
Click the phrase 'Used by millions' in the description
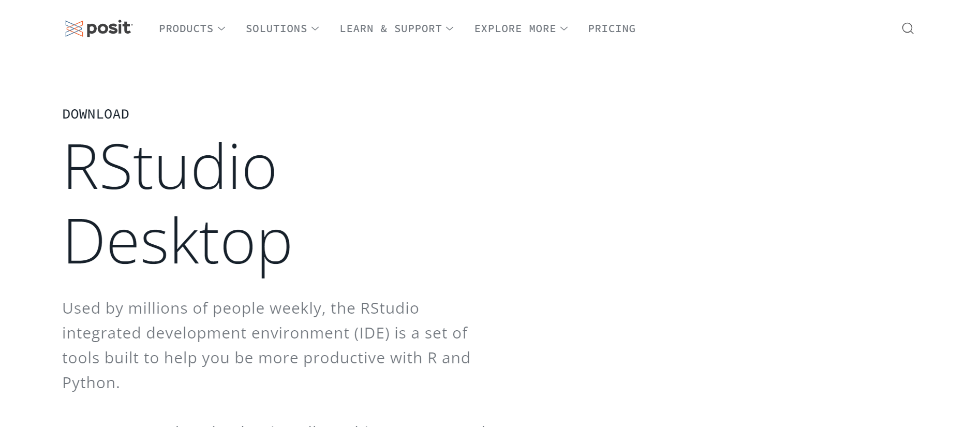125,308
